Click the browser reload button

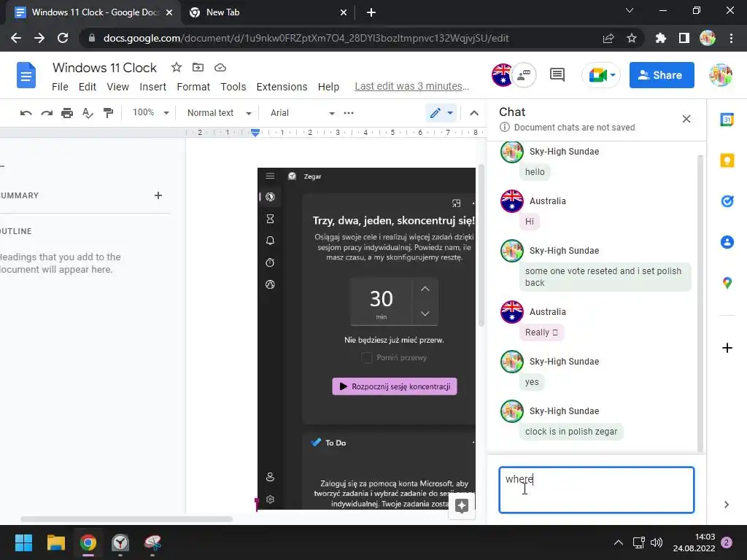[63, 38]
